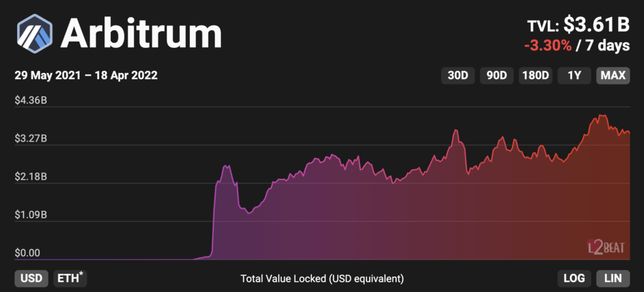The image size is (644, 292).
Task: Choose the MAX time range
Action: tap(613, 76)
